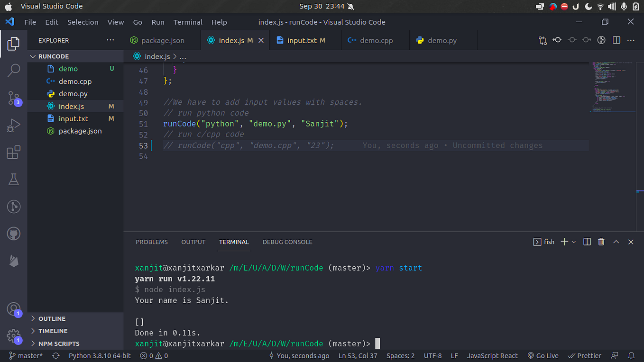Open the Extensions view
644x362 pixels.
(x=14, y=152)
